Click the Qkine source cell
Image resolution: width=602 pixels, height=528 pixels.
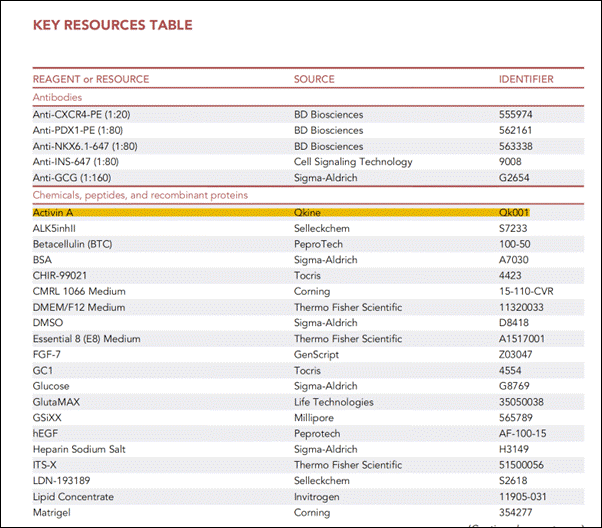pyautogui.click(x=307, y=212)
